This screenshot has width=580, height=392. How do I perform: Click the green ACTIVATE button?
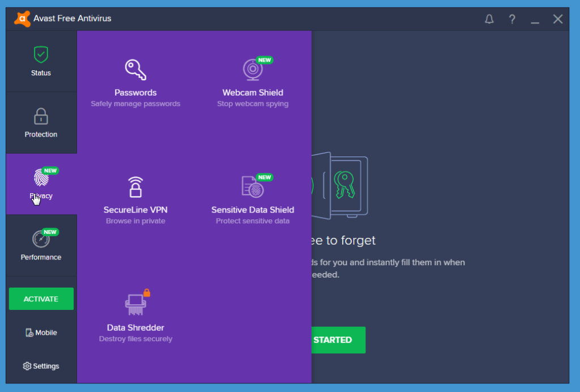(x=41, y=299)
